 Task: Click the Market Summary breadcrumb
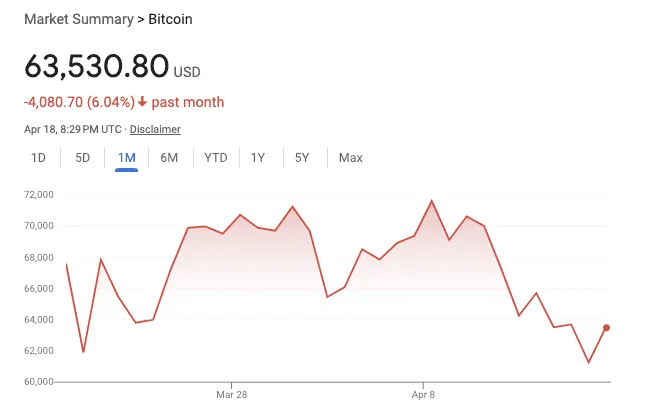click(79, 19)
